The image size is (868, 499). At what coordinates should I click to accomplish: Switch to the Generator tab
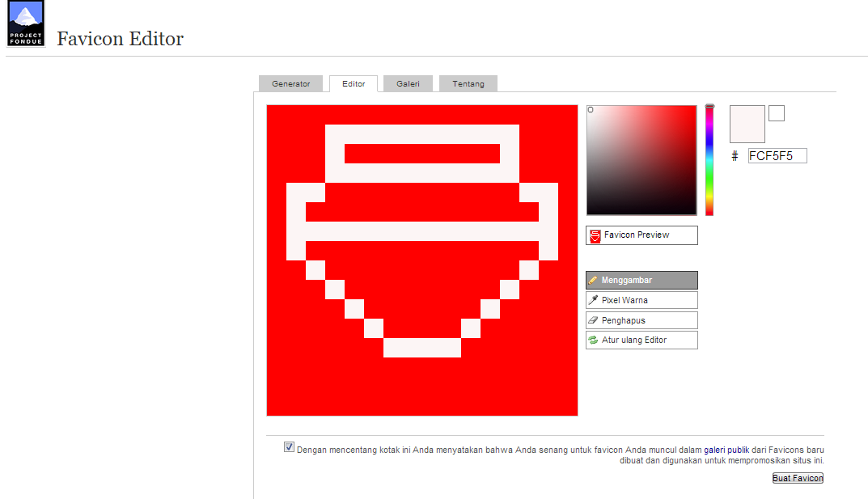point(290,83)
